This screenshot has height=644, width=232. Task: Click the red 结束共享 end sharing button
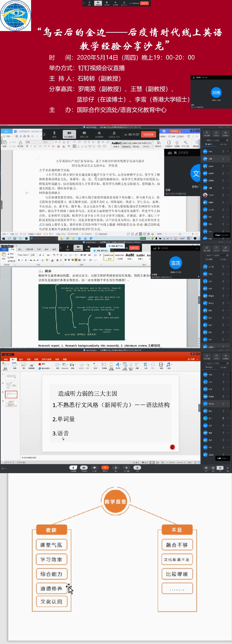click(x=148, y=134)
